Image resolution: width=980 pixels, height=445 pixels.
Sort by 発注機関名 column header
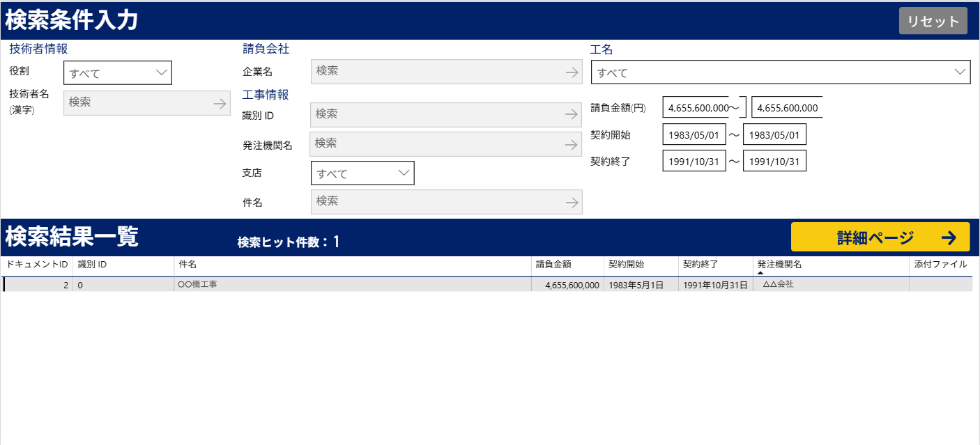click(x=779, y=265)
